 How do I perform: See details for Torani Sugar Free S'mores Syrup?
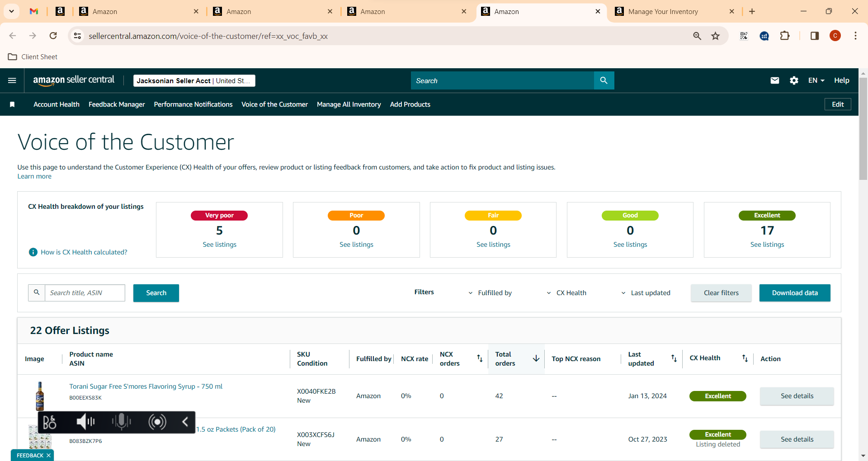[x=797, y=396]
